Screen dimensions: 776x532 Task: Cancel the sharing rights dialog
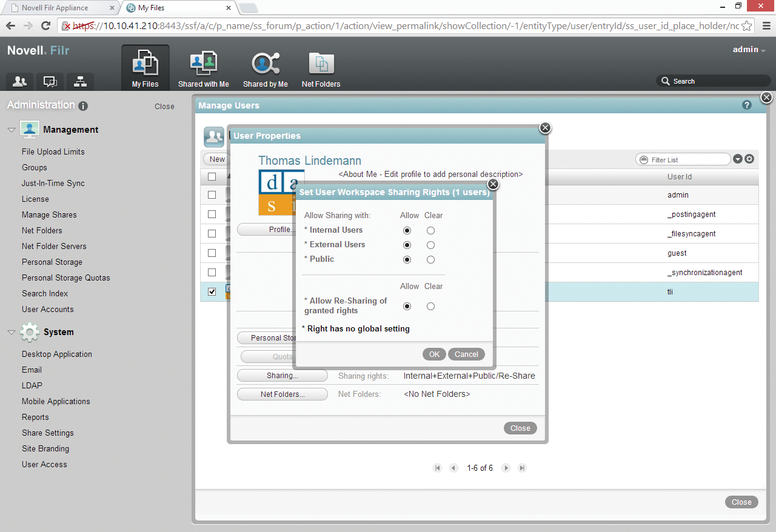pos(466,354)
